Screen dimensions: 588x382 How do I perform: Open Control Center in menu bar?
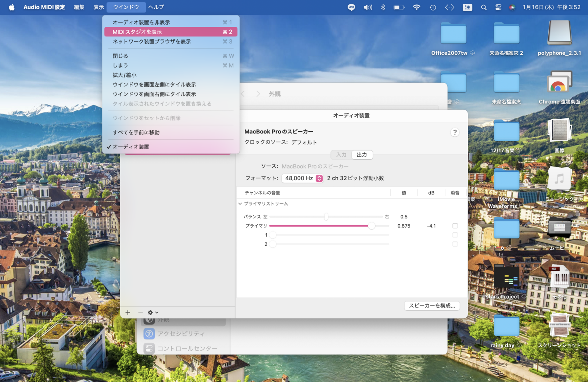[x=498, y=7]
